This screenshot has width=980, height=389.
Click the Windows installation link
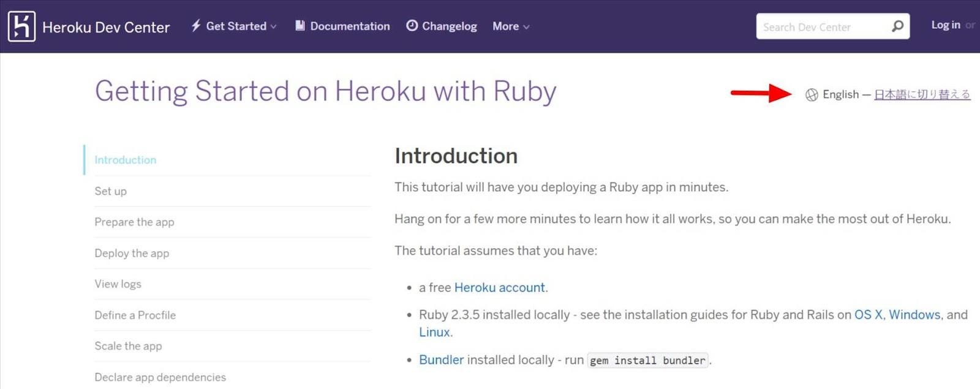pos(916,315)
